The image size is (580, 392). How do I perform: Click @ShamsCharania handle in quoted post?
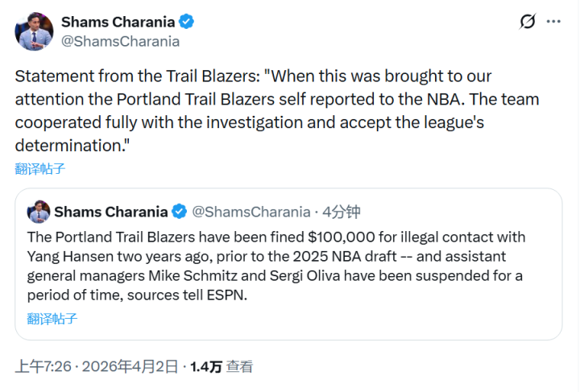pyautogui.click(x=251, y=212)
